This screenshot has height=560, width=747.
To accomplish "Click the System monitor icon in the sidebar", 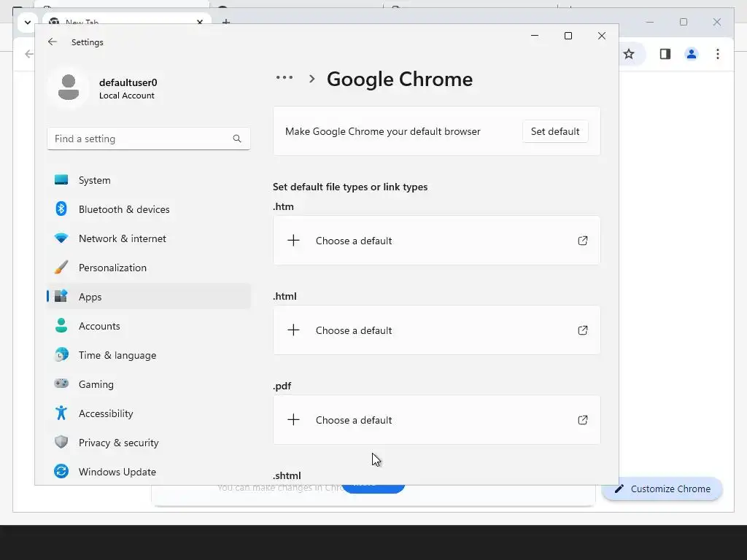I will 61,179.
